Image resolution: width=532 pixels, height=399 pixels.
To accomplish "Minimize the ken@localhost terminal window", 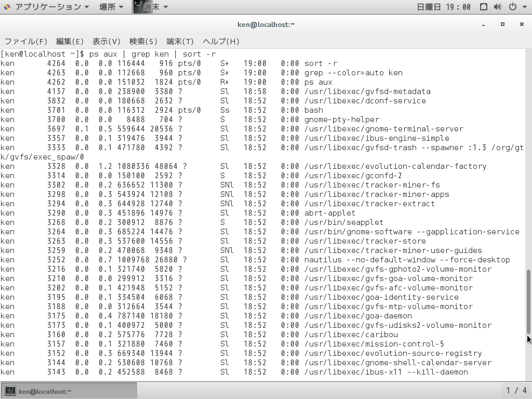I will click(483, 24).
